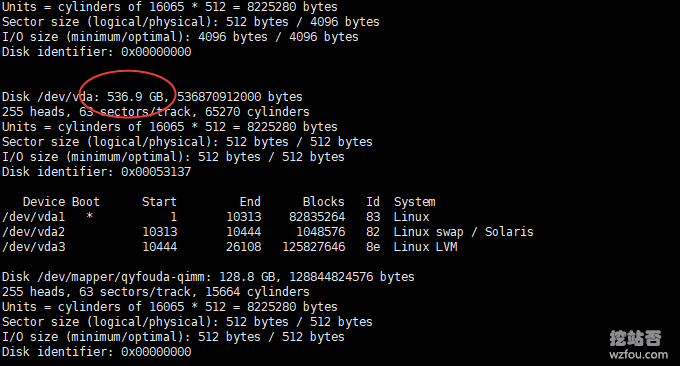Click End value '26108'
Viewport: 680px width, 366px height.
click(244, 247)
